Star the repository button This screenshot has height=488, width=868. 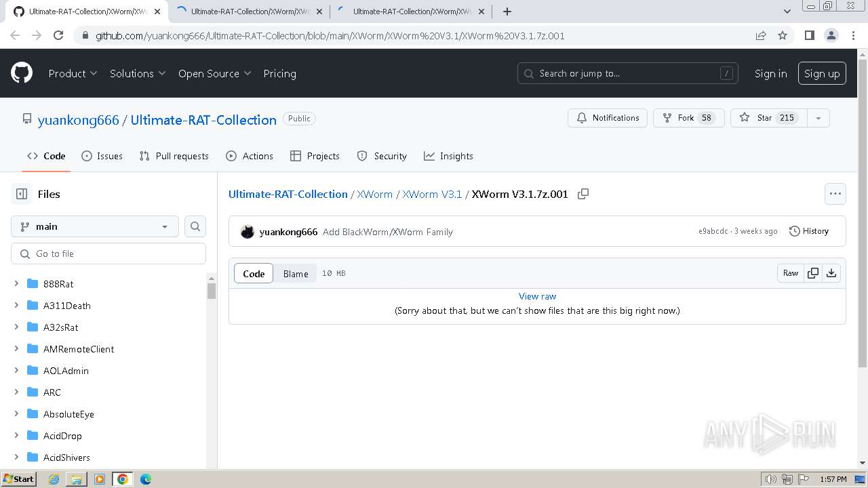point(768,118)
